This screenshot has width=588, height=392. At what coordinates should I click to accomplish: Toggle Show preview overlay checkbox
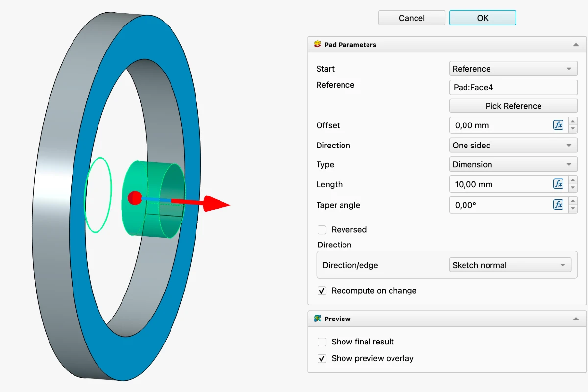[322, 359]
